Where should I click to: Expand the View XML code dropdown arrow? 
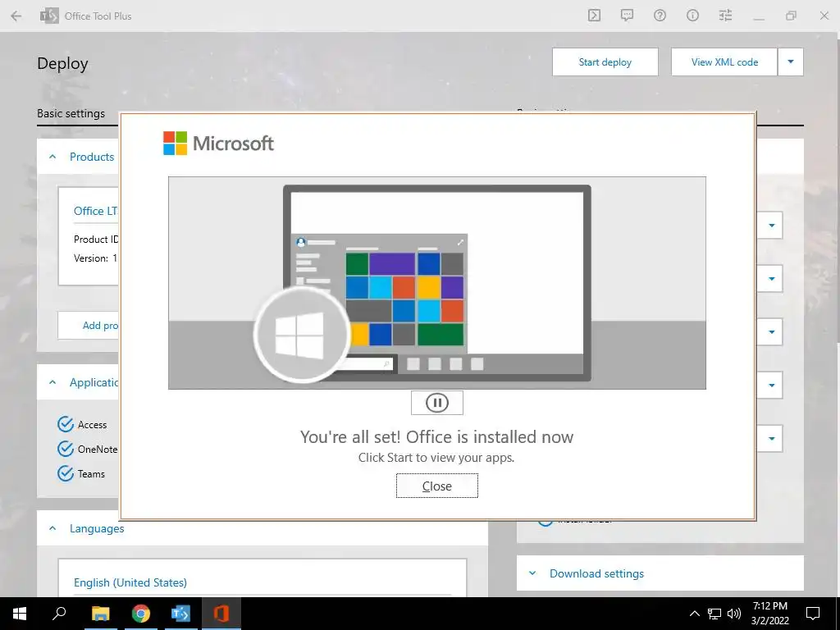pos(791,62)
